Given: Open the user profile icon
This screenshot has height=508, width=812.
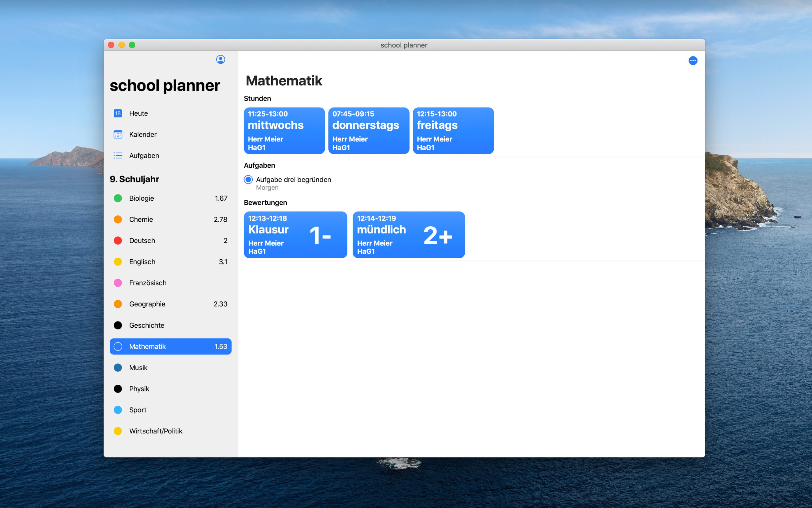Looking at the screenshot, I should click(x=220, y=60).
